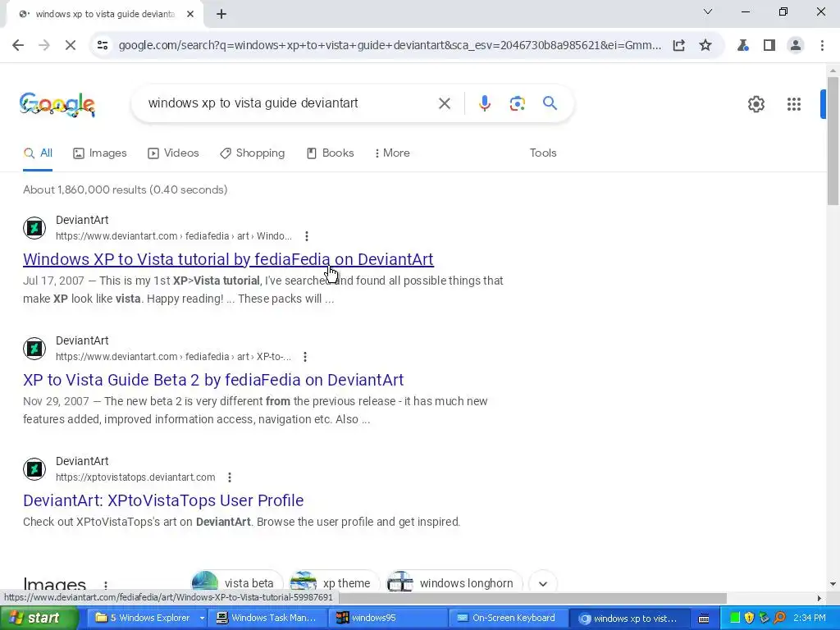
Task: Click the green square tray icon
Action: click(x=735, y=619)
